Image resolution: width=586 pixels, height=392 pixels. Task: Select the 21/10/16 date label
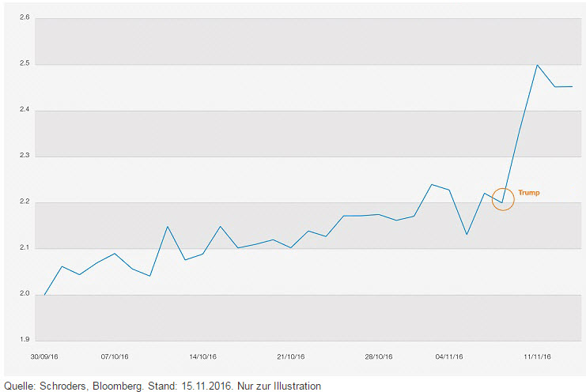click(291, 356)
